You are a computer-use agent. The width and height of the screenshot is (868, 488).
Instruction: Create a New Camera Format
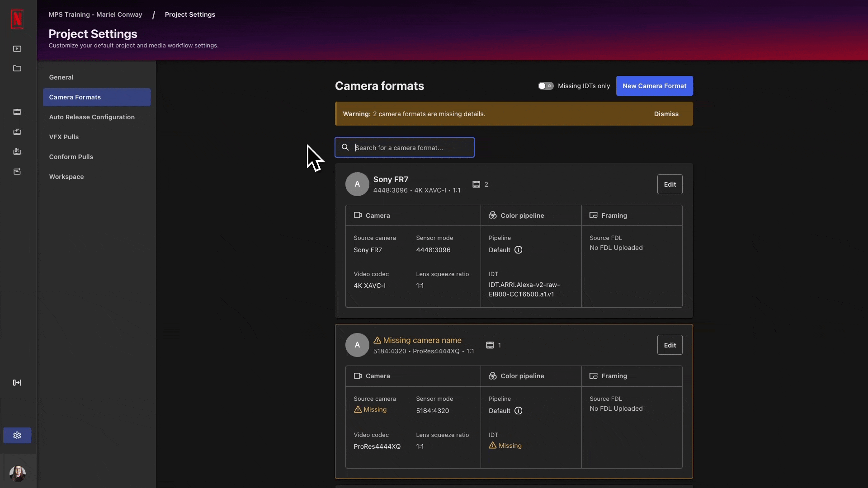(x=654, y=86)
